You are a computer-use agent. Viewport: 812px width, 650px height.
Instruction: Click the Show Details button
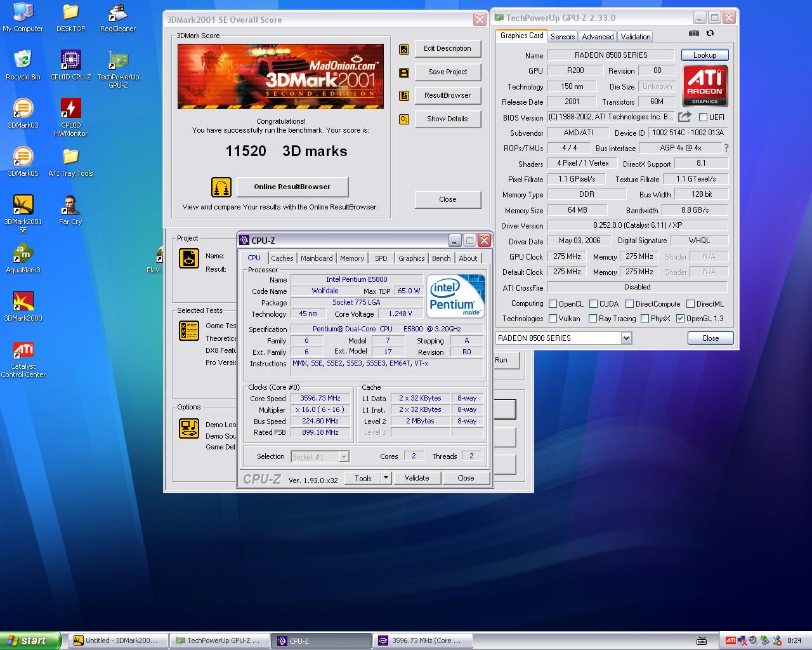click(447, 119)
